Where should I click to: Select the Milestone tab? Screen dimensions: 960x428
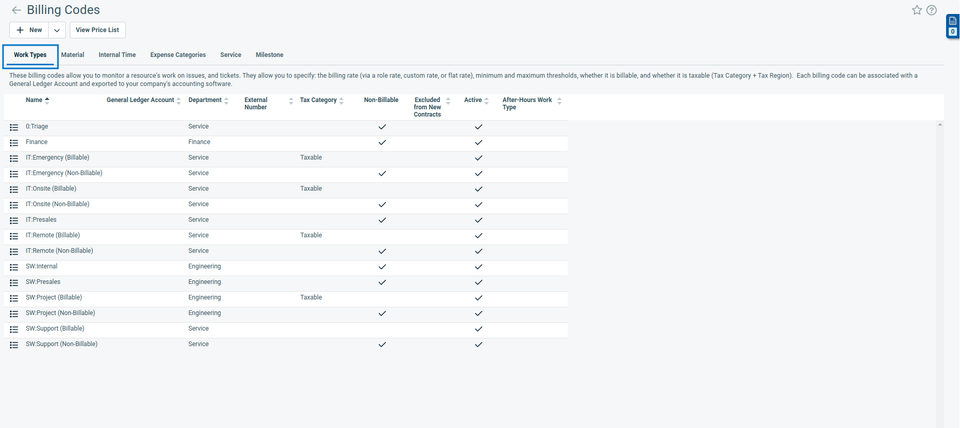coord(269,55)
